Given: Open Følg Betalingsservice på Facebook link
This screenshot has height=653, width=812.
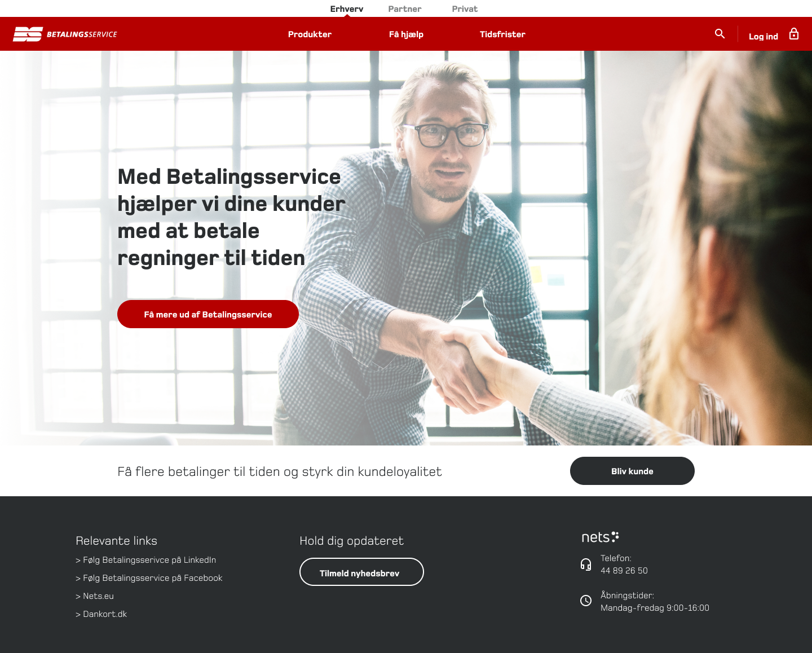Looking at the screenshot, I should [x=149, y=578].
